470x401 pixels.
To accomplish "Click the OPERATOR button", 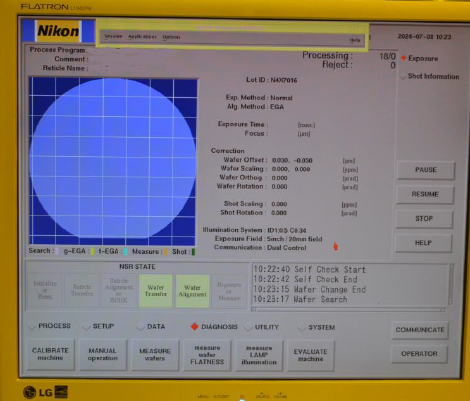I will pyautogui.click(x=419, y=354).
